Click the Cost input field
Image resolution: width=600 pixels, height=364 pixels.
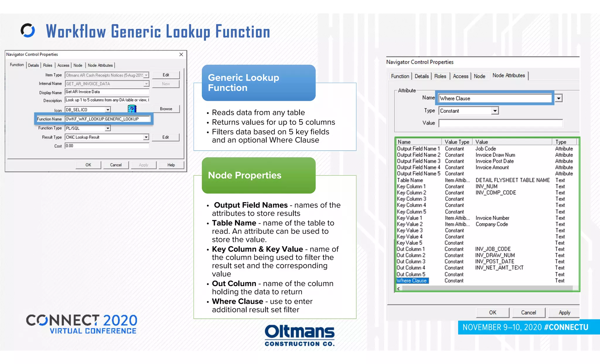pyautogui.click(x=107, y=146)
